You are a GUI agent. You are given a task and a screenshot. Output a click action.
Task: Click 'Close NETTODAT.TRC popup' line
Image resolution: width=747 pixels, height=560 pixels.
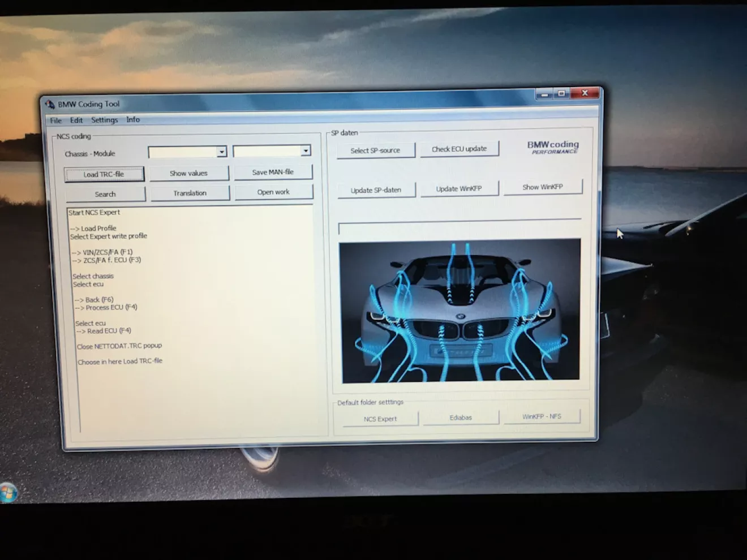[x=119, y=346]
